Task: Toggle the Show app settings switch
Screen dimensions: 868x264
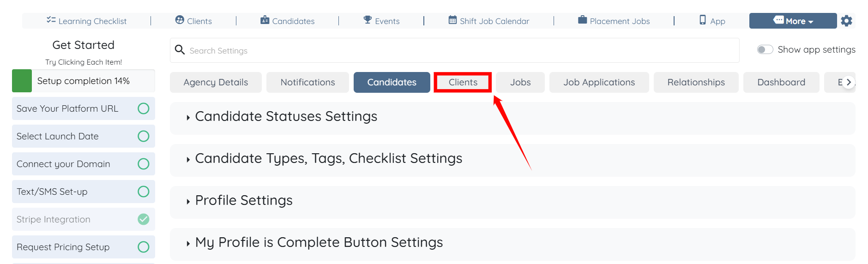Action: pos(765,49)
